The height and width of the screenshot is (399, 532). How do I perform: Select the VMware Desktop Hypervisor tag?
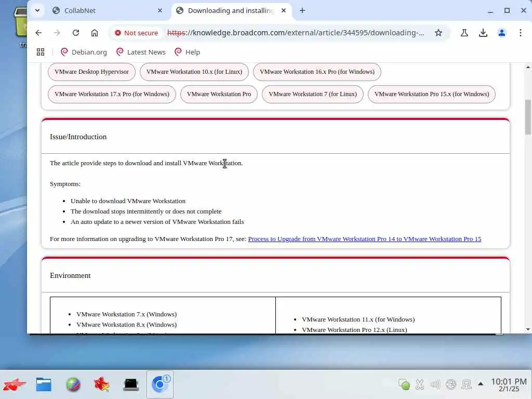pyautogui.click(x=91, y=72)
